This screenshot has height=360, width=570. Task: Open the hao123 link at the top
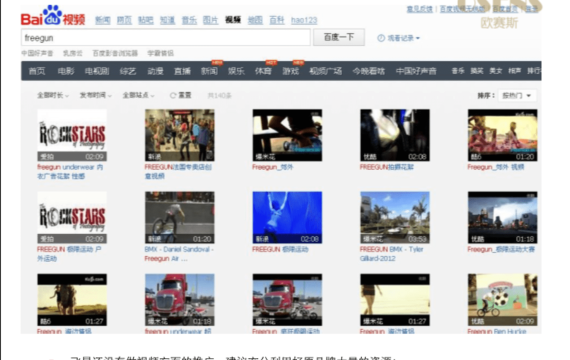point(304,20)
